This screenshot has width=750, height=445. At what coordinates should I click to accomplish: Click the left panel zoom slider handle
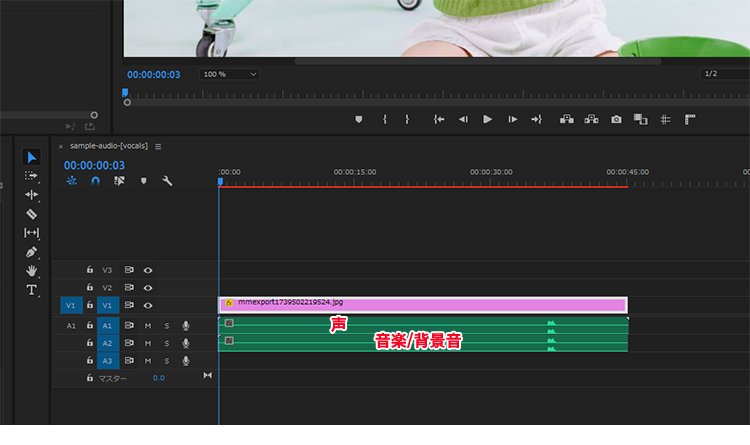94,115
